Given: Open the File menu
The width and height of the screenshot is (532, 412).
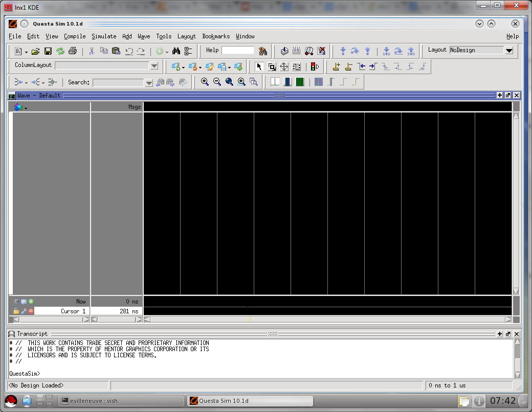Looking at the screenshot, I should [x=15, y=36].
